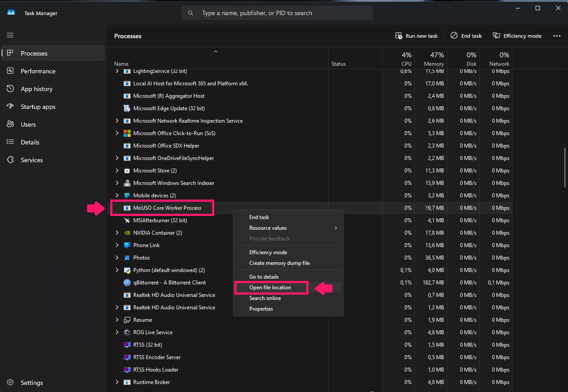Choose End task in the context menu
The height and width of the screenshot is (392, 568).
288,217
